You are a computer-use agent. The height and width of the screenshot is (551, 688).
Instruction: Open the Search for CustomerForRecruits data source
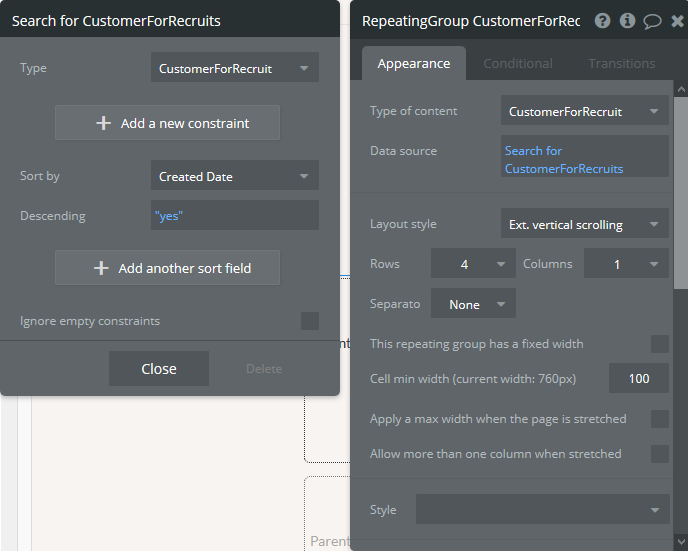pyautogui.click(x=584, y=160)
